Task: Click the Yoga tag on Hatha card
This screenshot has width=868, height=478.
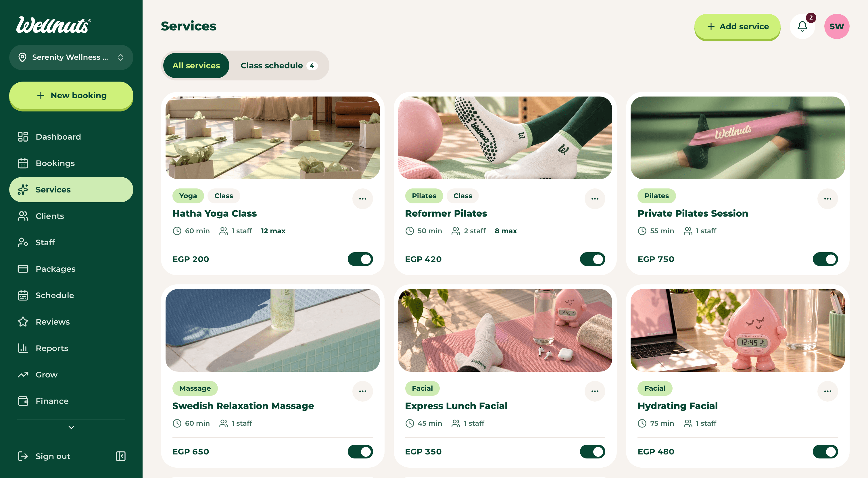Action: coord(188,196)
